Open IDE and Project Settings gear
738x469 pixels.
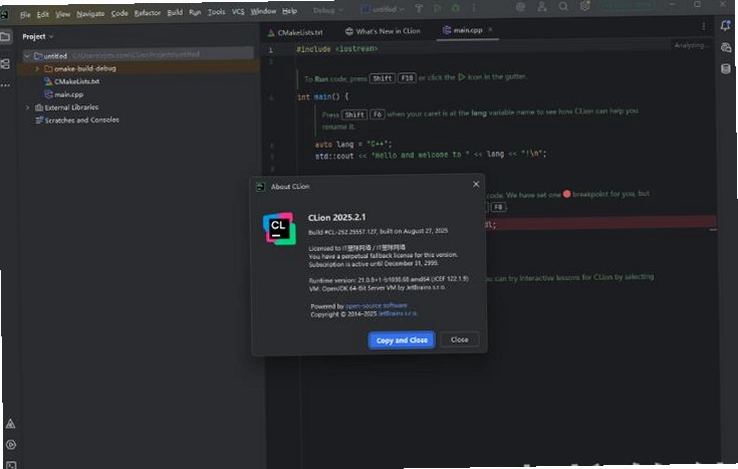(585, 6)
